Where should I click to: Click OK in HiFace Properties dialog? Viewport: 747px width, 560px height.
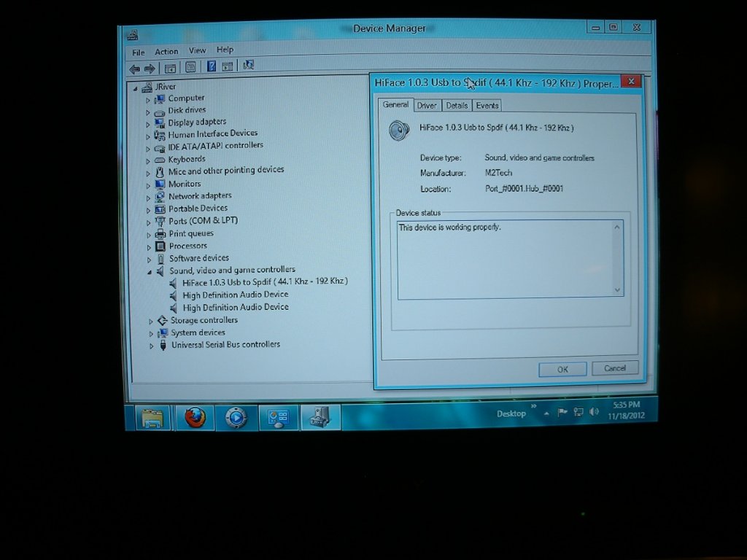point(562,370)
